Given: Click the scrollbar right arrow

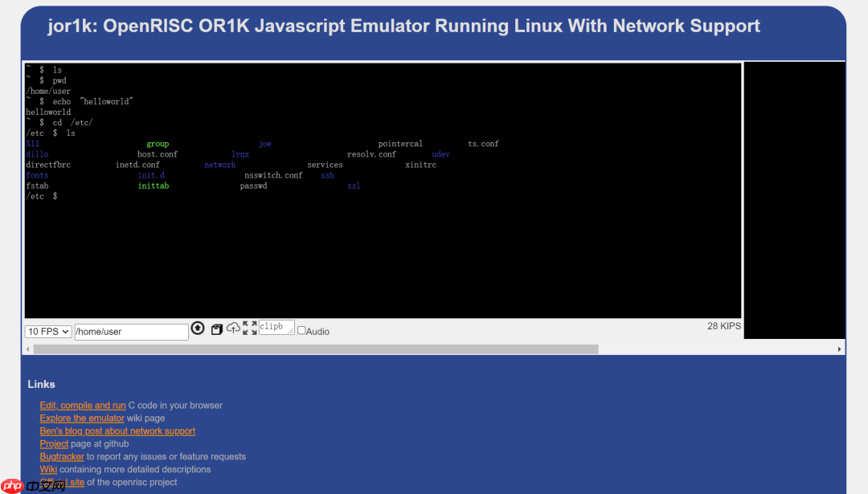Looking at the screenshot, I should tap(839, 349).
